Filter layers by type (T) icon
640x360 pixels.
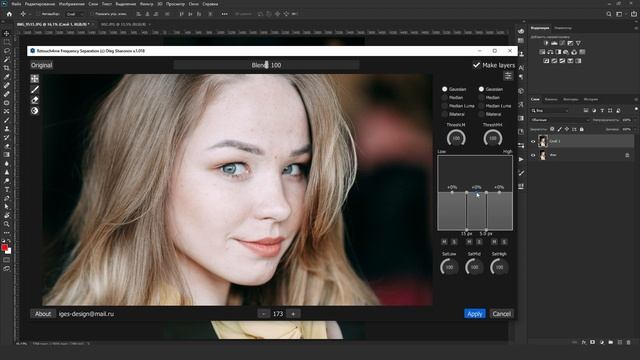point(602,111)
